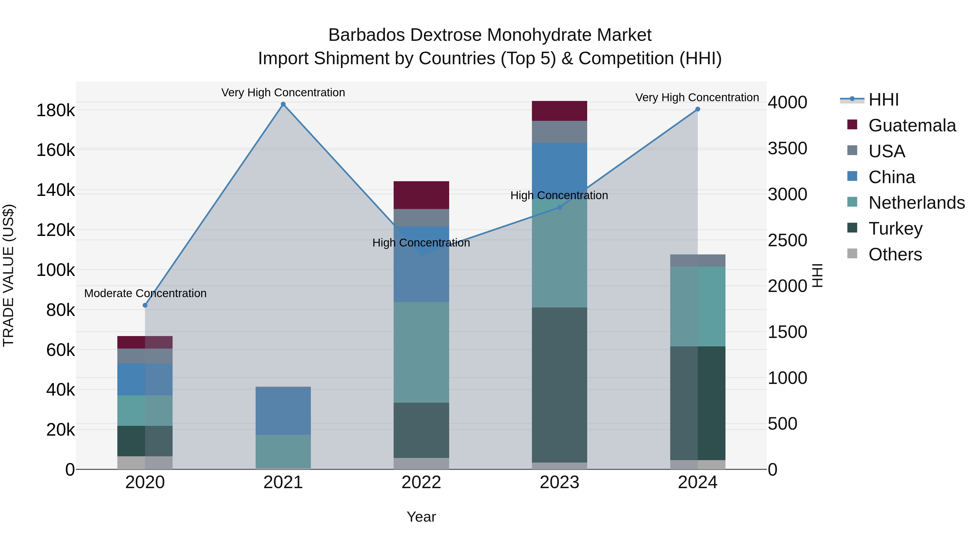Click the 2022 Guatemala bar segment
980x551 pixels.
[x=421, y=195]
